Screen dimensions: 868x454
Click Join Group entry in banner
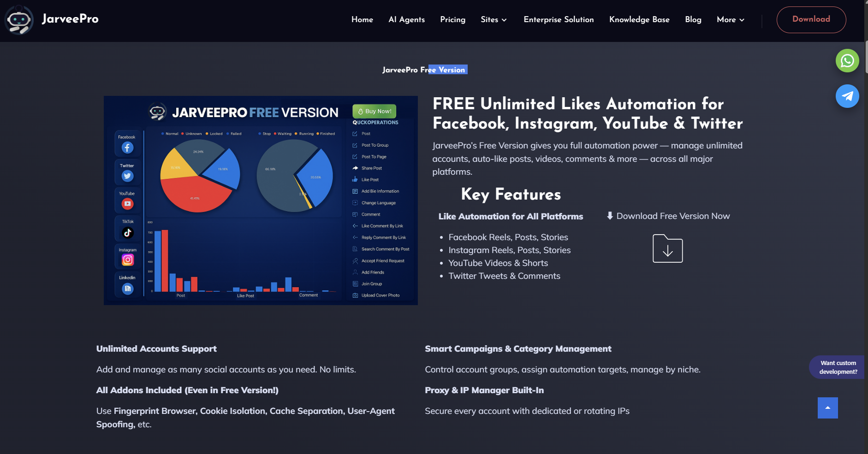[372, 284]
